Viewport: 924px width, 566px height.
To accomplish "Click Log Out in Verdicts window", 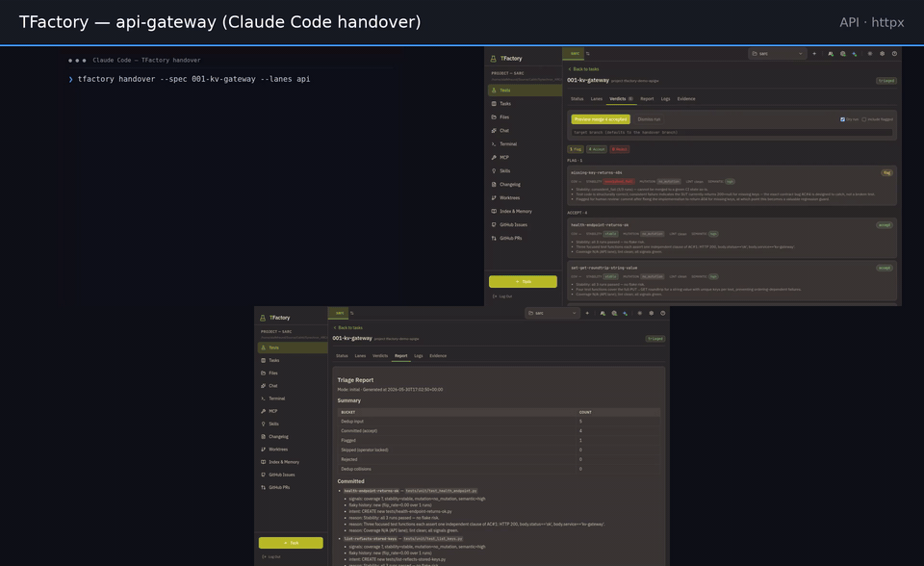I will tap(502, 296).
